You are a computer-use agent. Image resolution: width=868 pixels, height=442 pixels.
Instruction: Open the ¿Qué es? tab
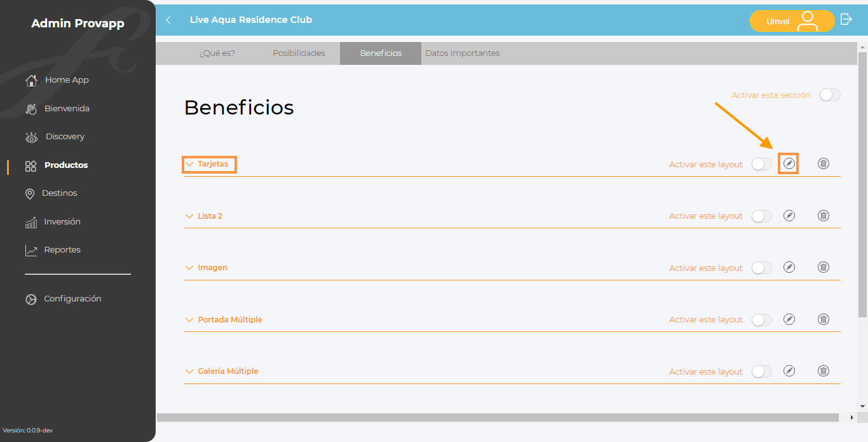pos(217,53)
